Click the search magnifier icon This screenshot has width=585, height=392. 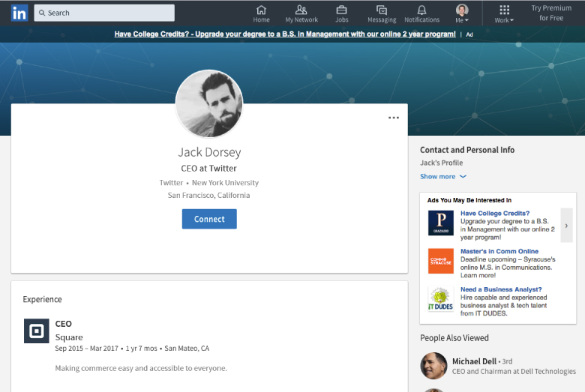point(42,13)
